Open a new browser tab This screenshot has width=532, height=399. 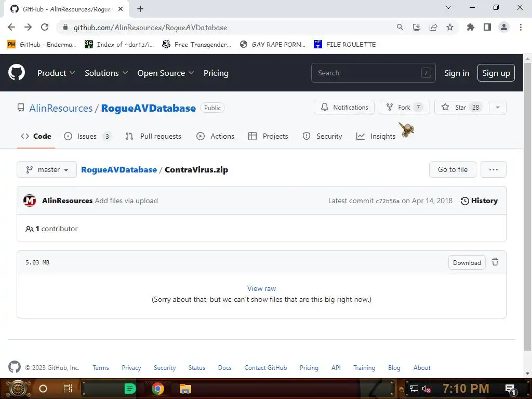pos(140,9)
